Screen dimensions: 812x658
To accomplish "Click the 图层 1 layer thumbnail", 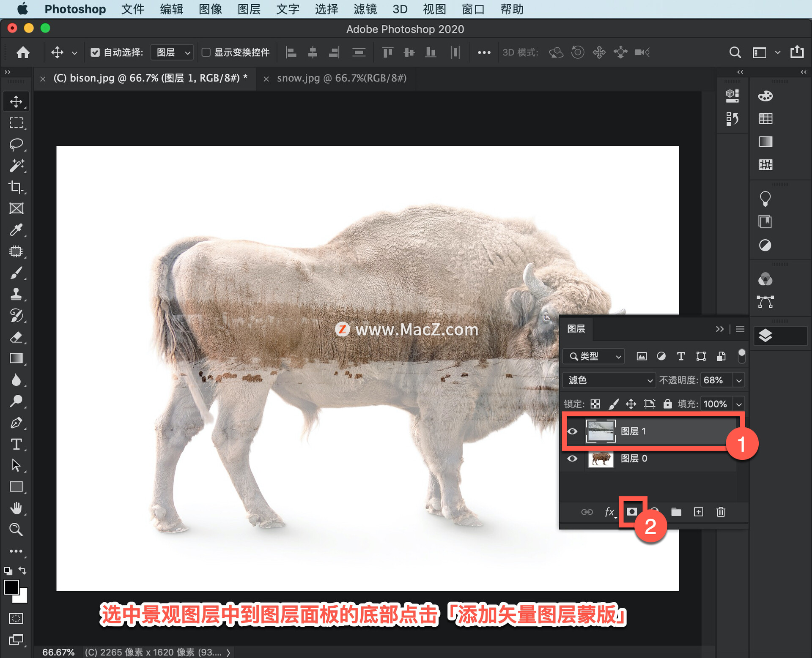I will click(601, 431).
